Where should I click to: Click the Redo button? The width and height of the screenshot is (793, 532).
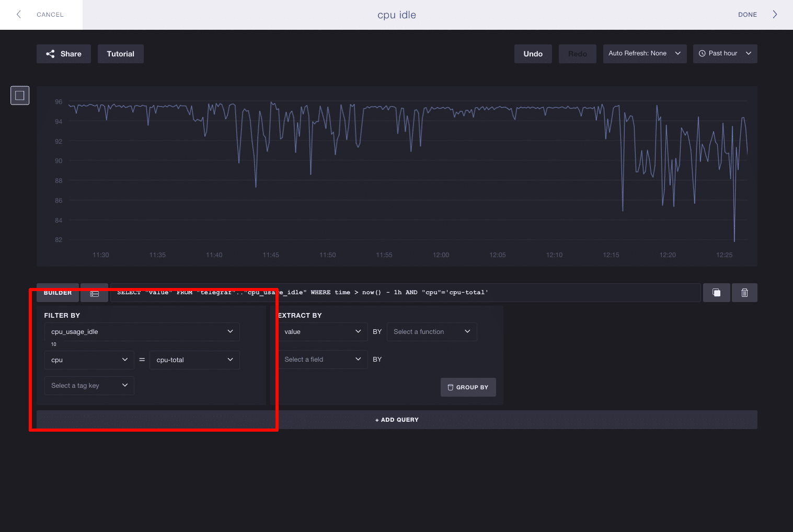577,54
